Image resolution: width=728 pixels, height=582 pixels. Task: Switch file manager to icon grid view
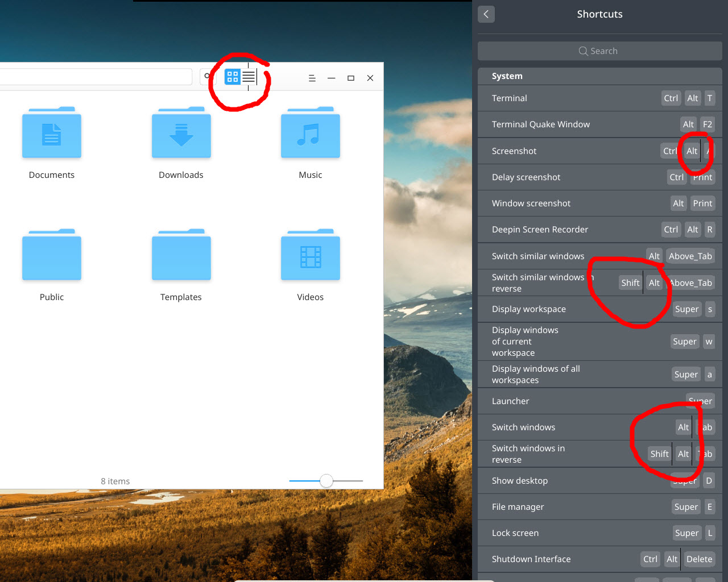tap(233, 77)
